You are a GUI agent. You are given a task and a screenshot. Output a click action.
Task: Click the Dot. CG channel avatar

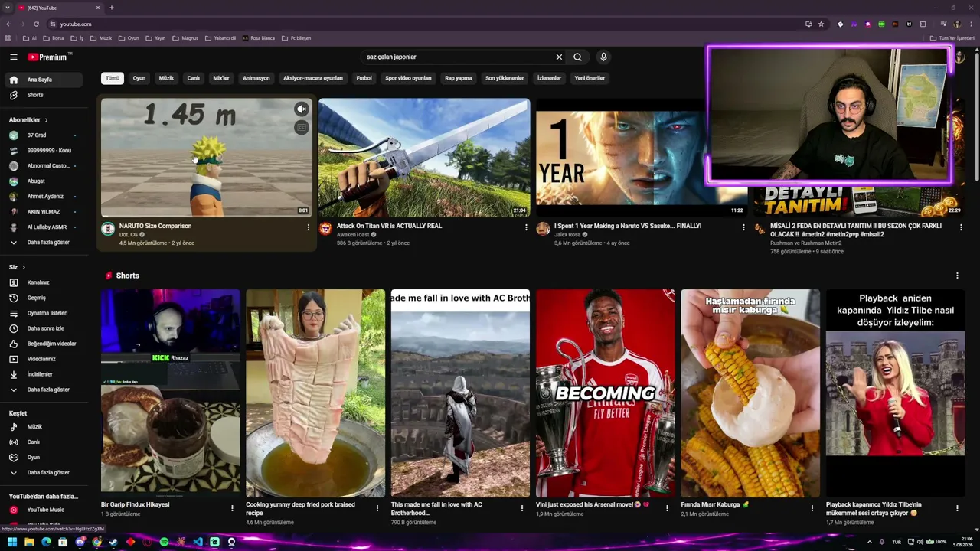point(108,229)
